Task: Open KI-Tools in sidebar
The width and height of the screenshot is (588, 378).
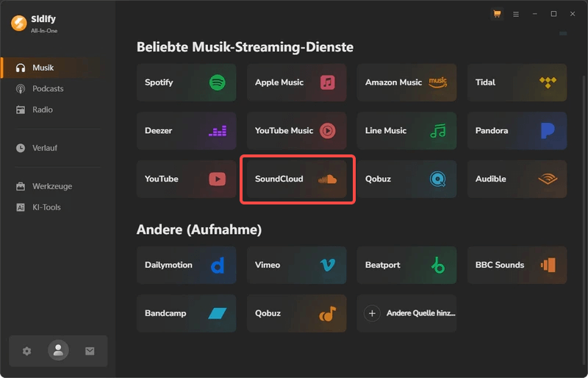Action: 46,207
